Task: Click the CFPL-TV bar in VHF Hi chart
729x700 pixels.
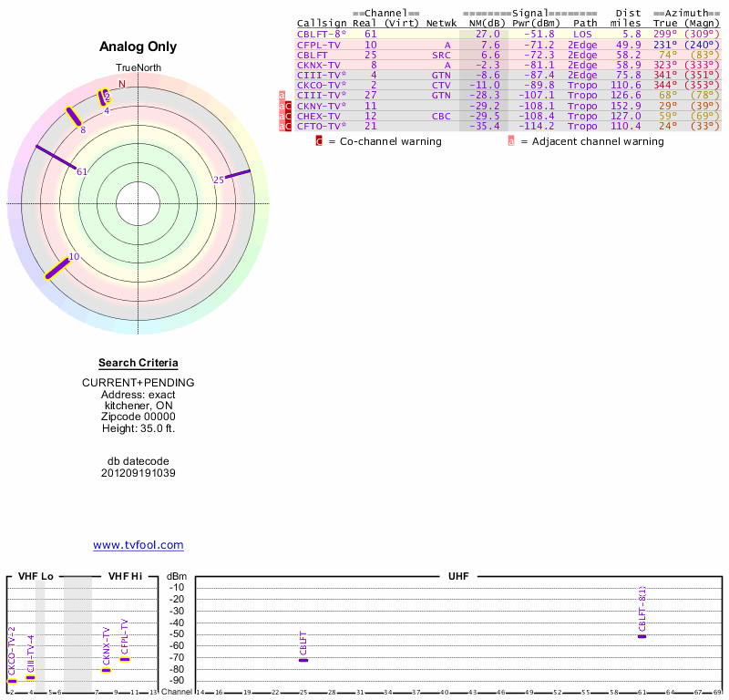Action: 125,658
